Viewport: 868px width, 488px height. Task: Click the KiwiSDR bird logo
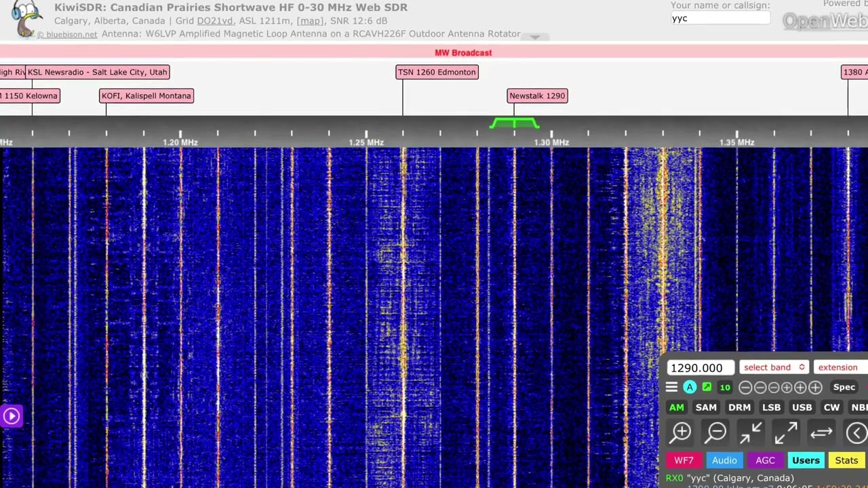(26, 18)
